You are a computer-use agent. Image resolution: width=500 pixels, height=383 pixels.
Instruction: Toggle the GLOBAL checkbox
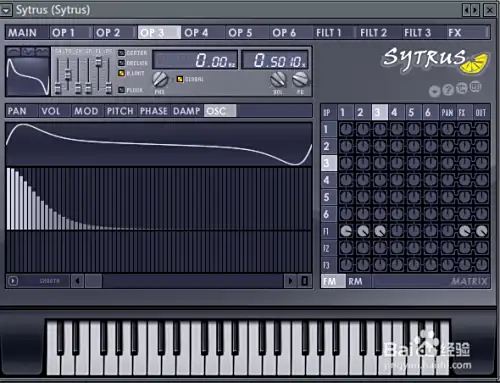[180, 79]
